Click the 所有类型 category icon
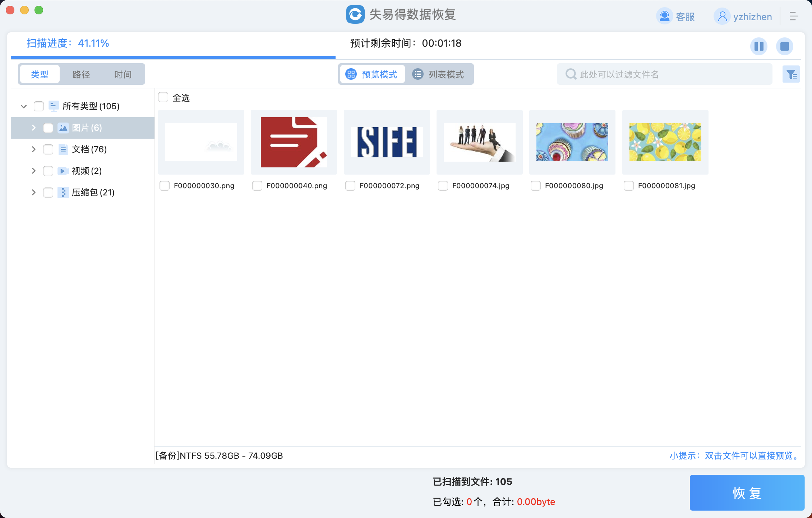This screenshot has width=812, height=518. (54, 106)
